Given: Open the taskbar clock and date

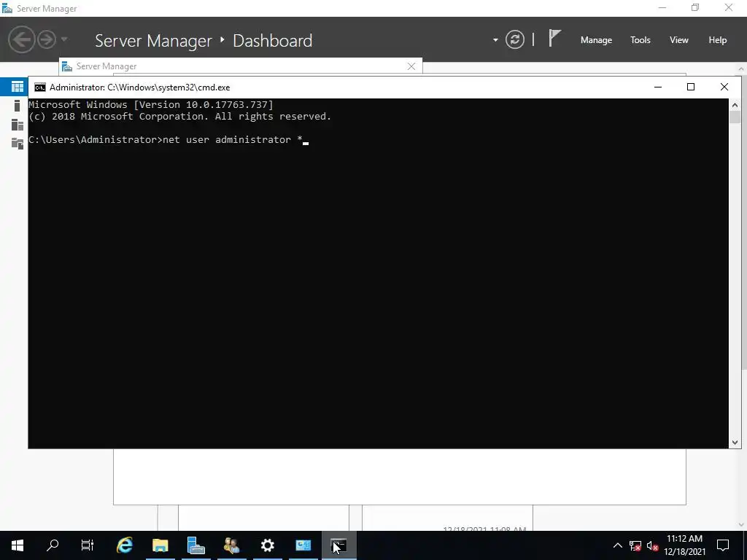Looking at the screenshot, I should pyautogui.click(x=684, y=545).
